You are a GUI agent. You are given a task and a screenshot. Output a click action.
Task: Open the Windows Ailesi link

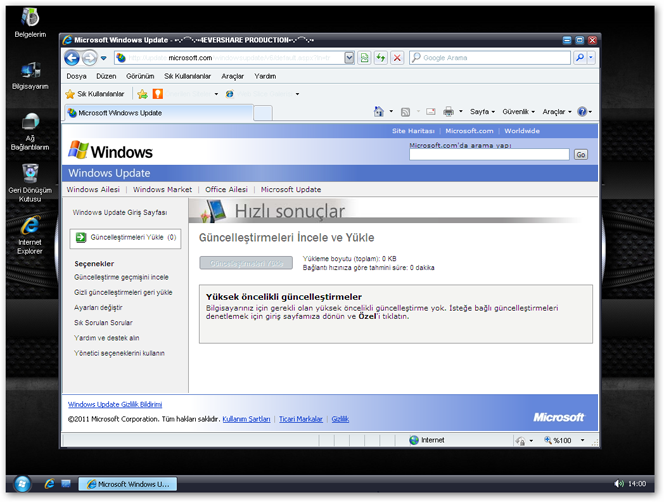pos(93,189)
